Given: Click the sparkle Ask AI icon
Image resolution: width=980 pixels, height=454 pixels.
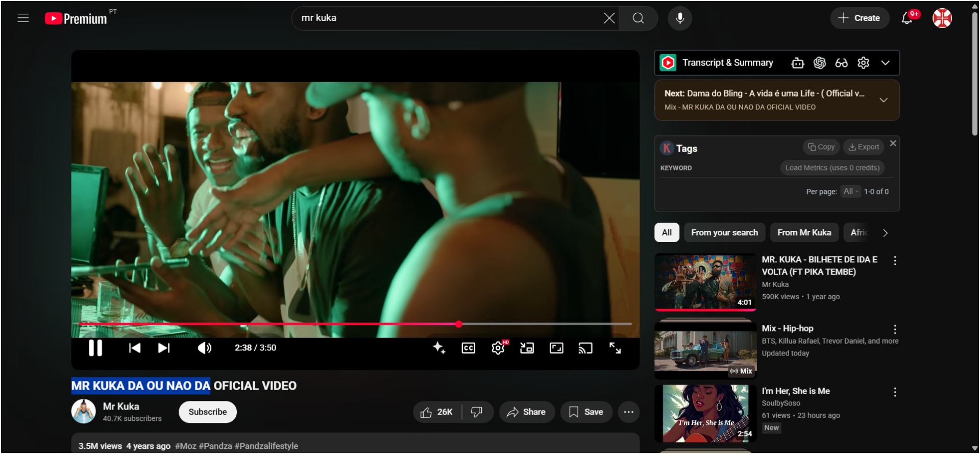Looking at the screenshot, I should pos(439,348).
